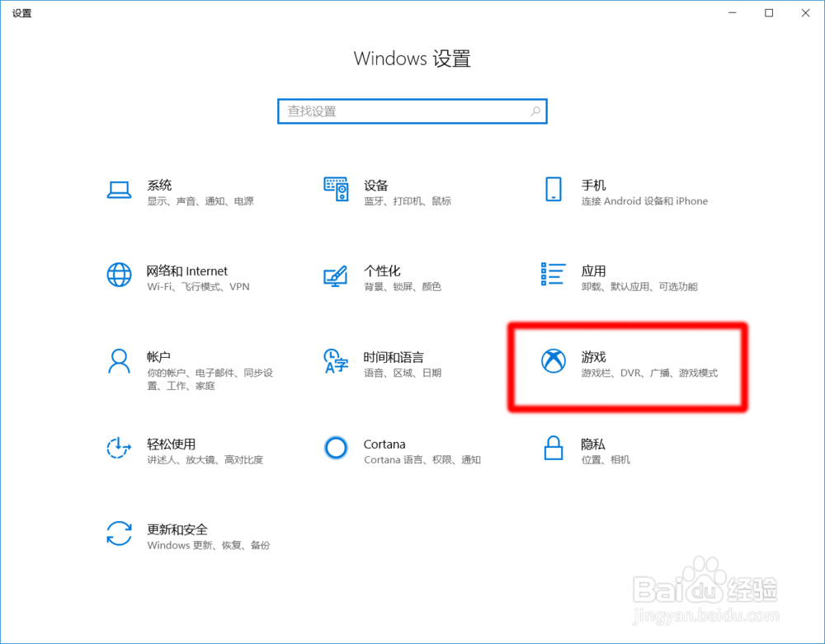The image size is (825, 644).
Task: Click description Wi-Fi、飞行模式、VPN
Action: (x=198, y=287)
